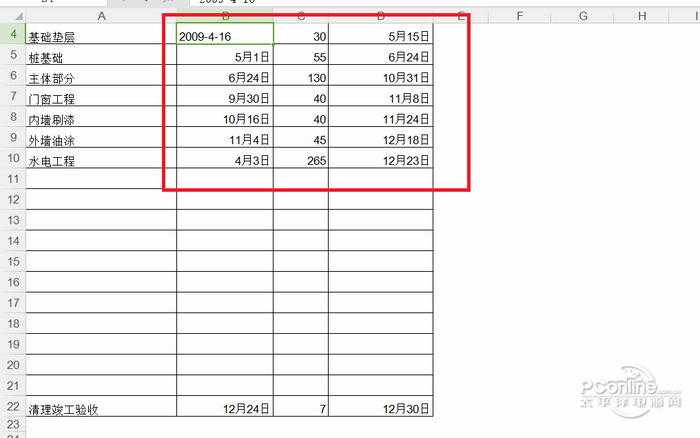Select start date cell 12月24日
Image resolution: width=700 pixels, height=438 pixels.
point(225,406)
